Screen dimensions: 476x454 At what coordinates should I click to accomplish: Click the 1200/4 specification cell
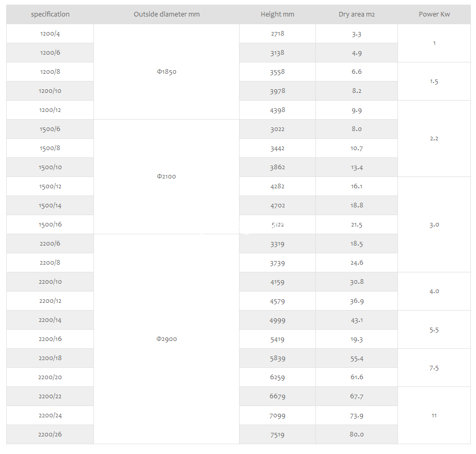(50, 34)
